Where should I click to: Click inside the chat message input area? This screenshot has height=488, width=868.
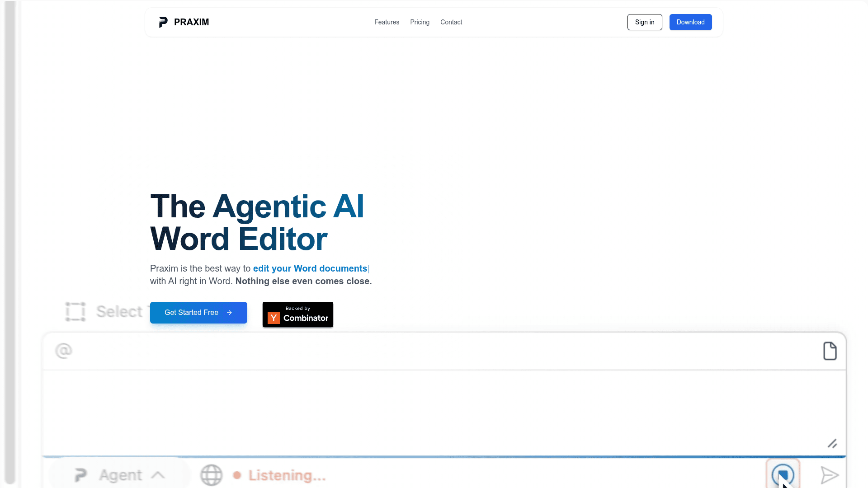(444, 413)
